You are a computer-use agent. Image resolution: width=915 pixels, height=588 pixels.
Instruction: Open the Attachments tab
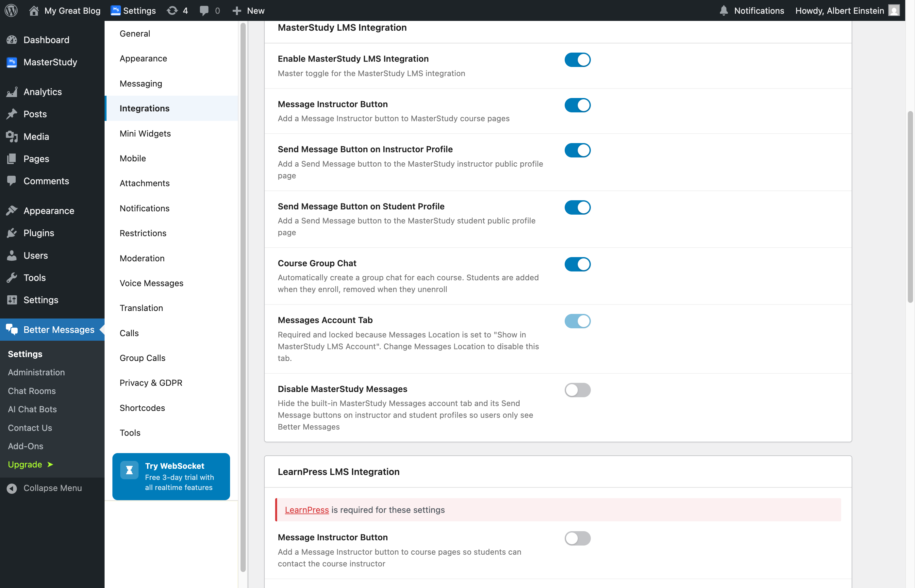[x=172, y=183]
